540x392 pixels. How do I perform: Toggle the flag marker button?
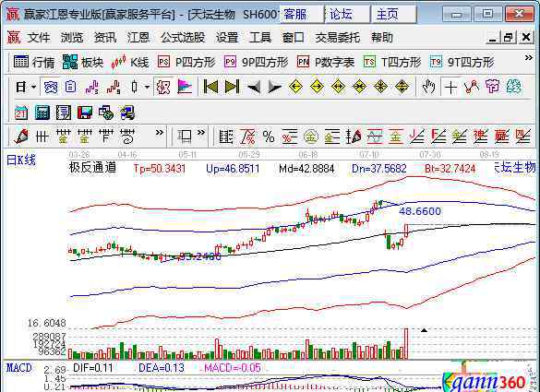pos(185,87)
